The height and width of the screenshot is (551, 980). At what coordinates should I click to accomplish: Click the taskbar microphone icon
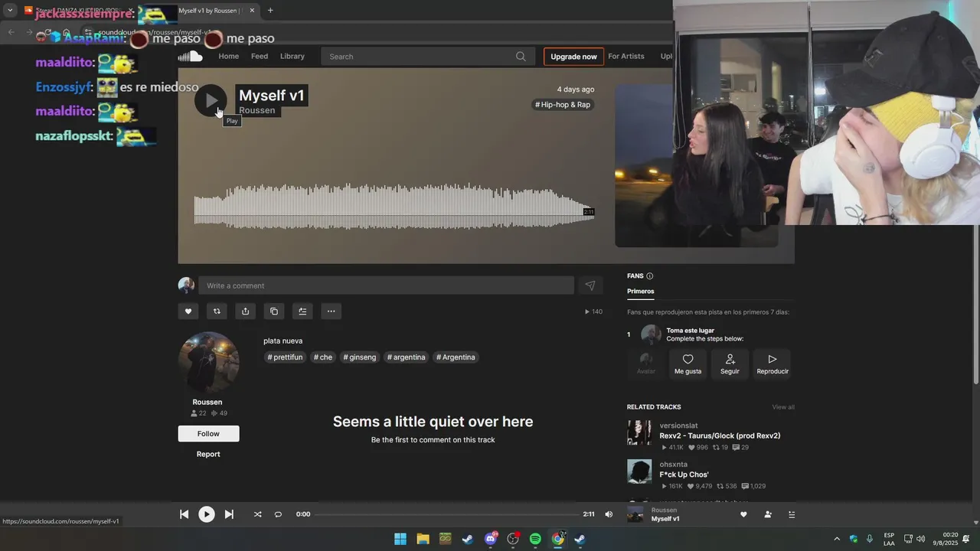tap(870, 539)
